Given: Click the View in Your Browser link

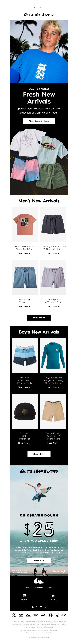Looking at the screenshot, I should pyautogui.click(x=39, y=8).
